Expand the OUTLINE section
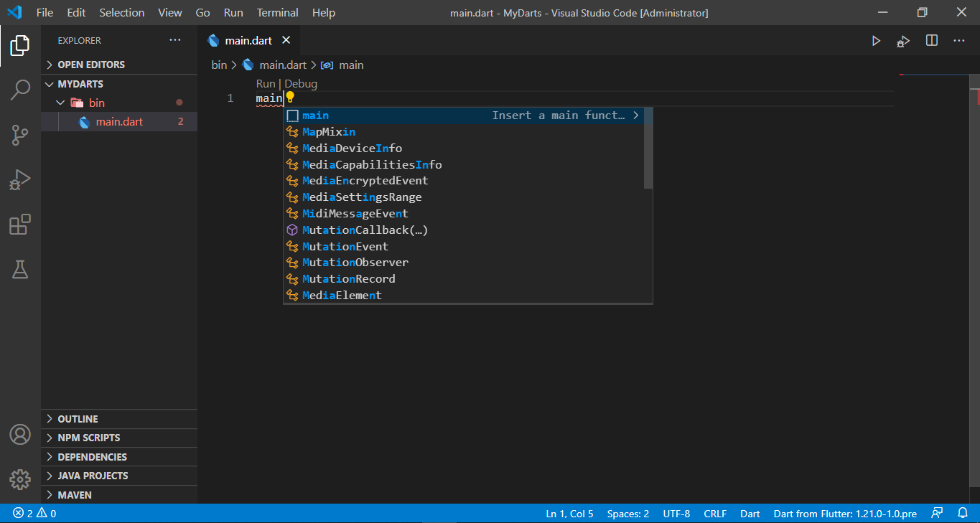The width and height of the screenshot is (980, 523). 78,419
